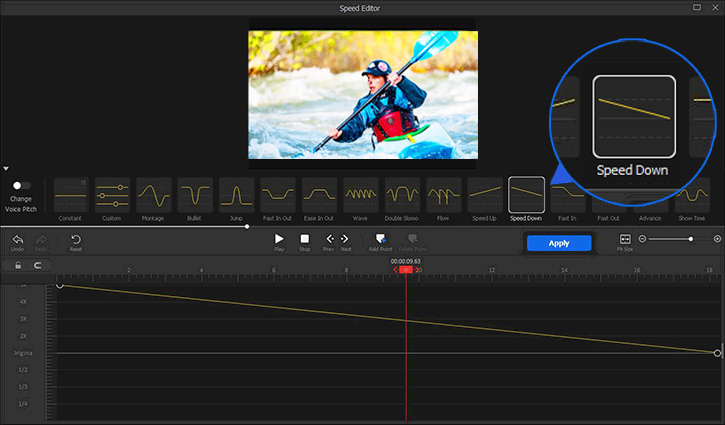Click the curve end point at Original speed

pyautogui.click(x=717, y=353)
